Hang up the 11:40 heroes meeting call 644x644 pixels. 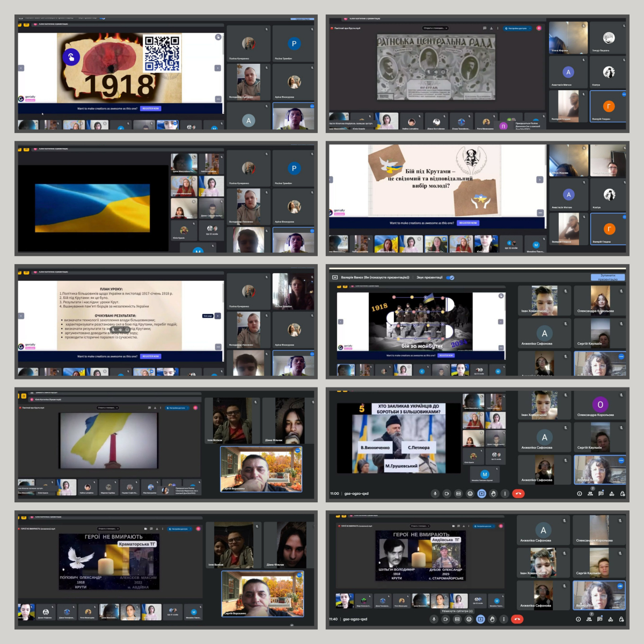click(517, 619)
